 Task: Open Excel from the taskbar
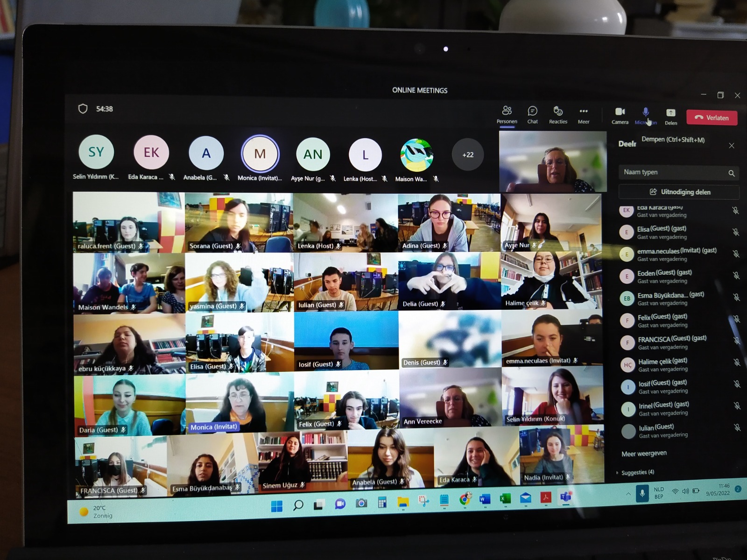tap(505, 499)
